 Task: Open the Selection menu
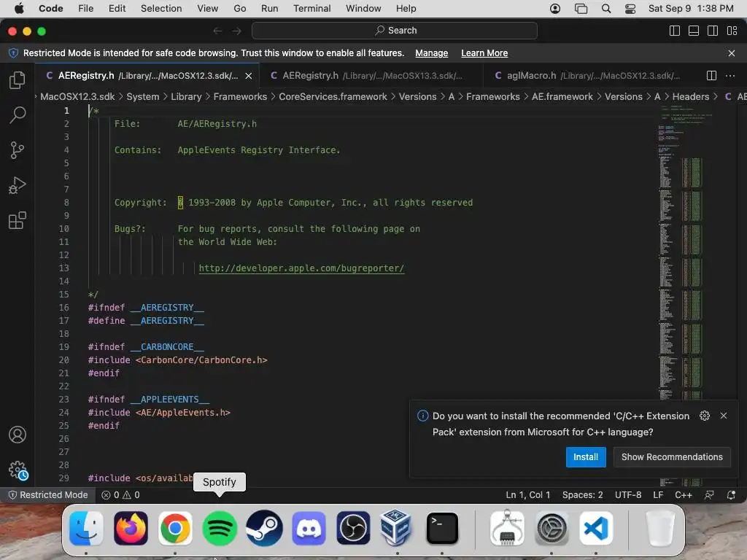point(161,9)
